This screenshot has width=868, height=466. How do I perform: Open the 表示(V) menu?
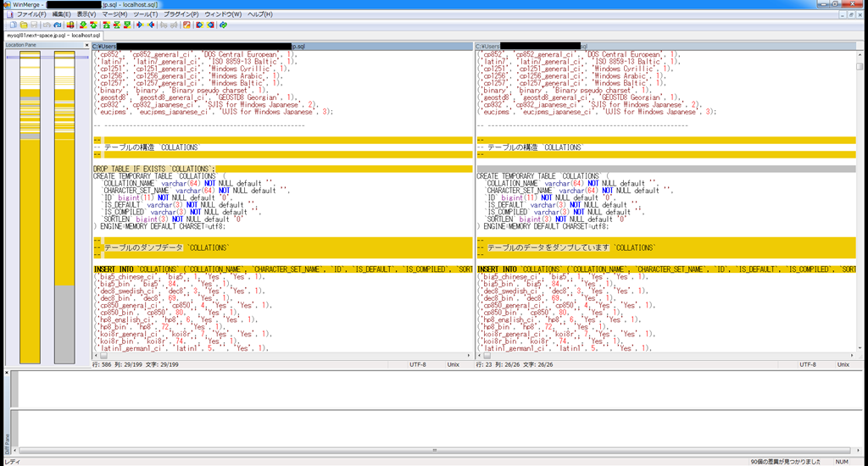tap(86, 14)
